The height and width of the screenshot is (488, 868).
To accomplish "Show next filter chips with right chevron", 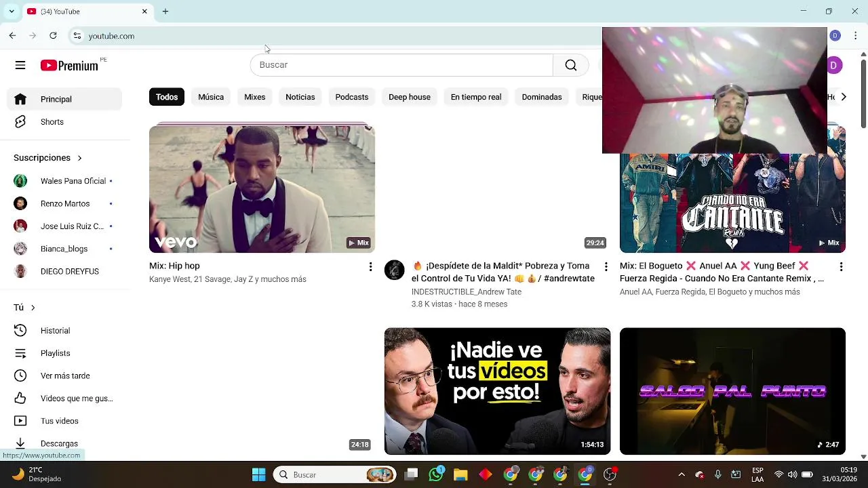I will (x=844, y=97).
